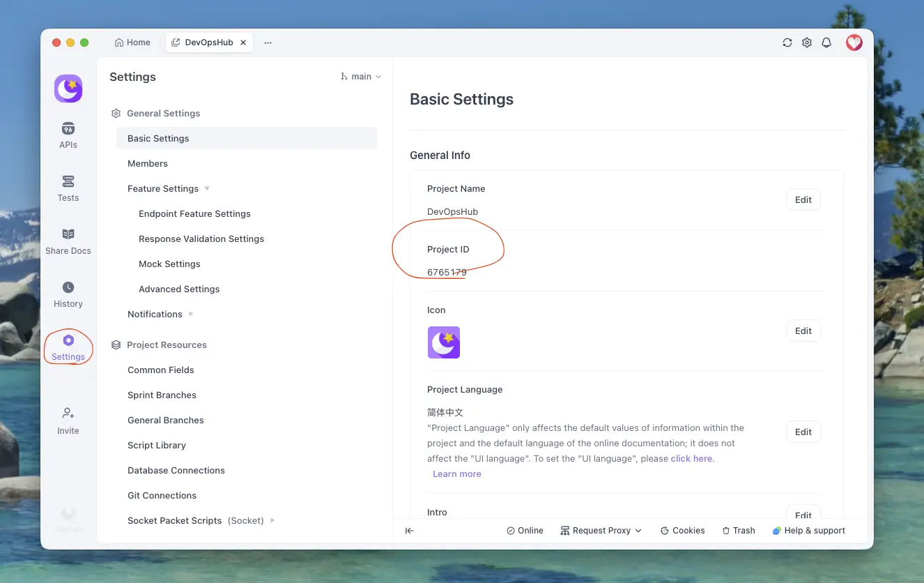The image size is (924, 583).
Task: Open Common Fields resource
Action: coord(161,370)
